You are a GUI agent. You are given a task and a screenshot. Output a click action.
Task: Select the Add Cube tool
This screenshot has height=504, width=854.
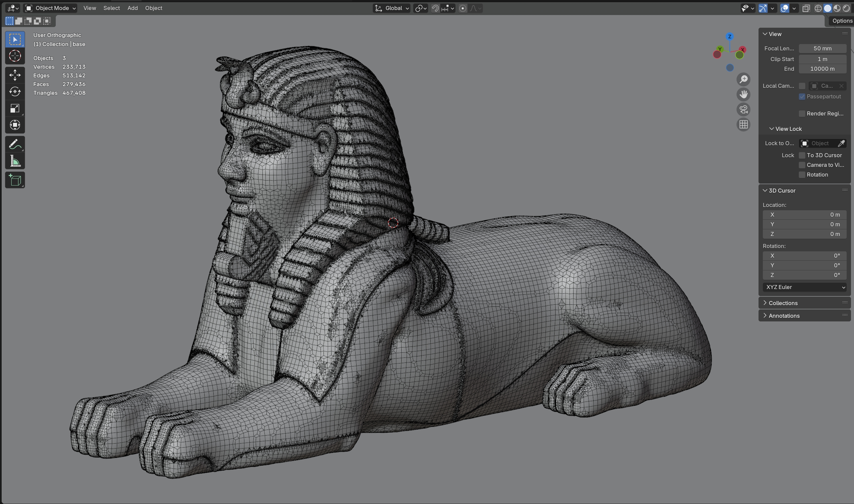[15, 180]
